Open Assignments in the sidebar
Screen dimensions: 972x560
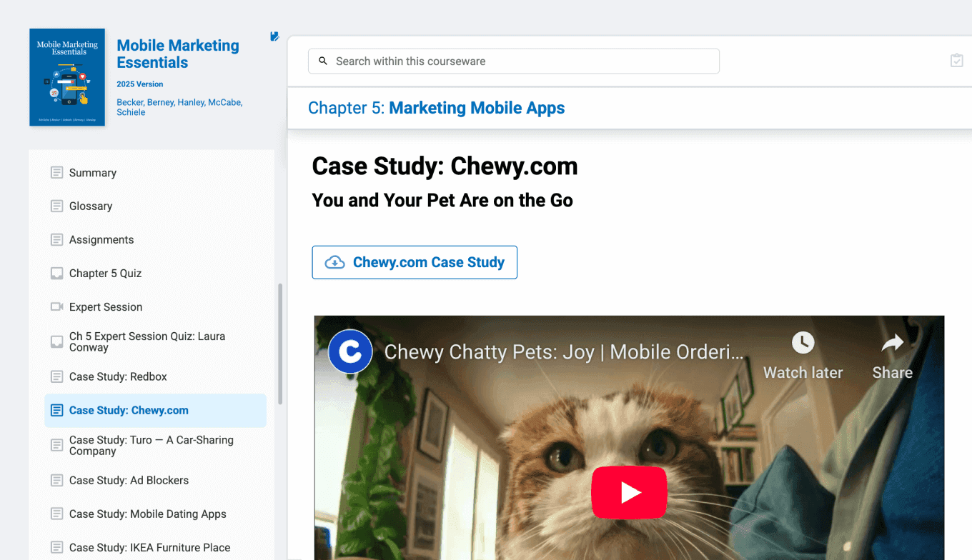[x=101, y=240]
